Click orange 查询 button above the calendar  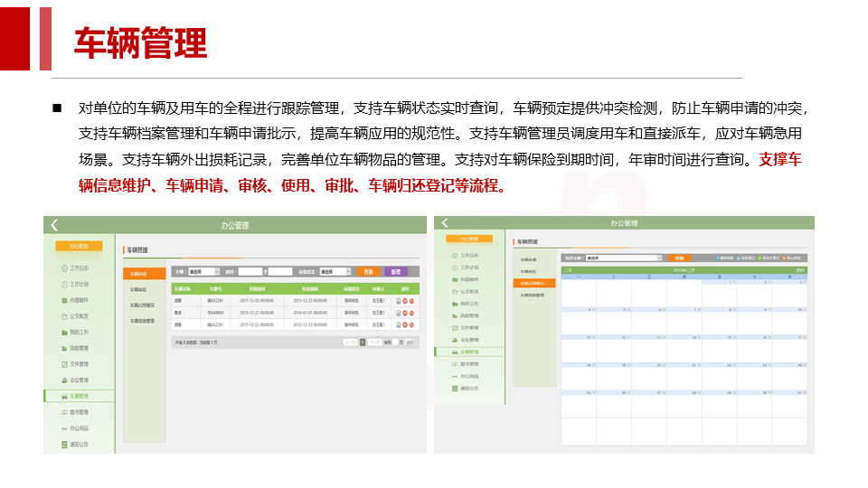[678, 258]
